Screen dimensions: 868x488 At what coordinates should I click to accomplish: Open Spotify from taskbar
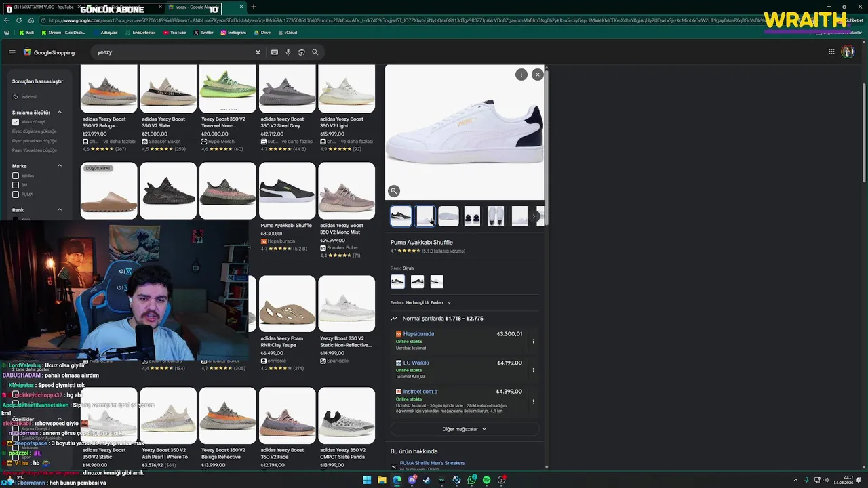point(486,480)
